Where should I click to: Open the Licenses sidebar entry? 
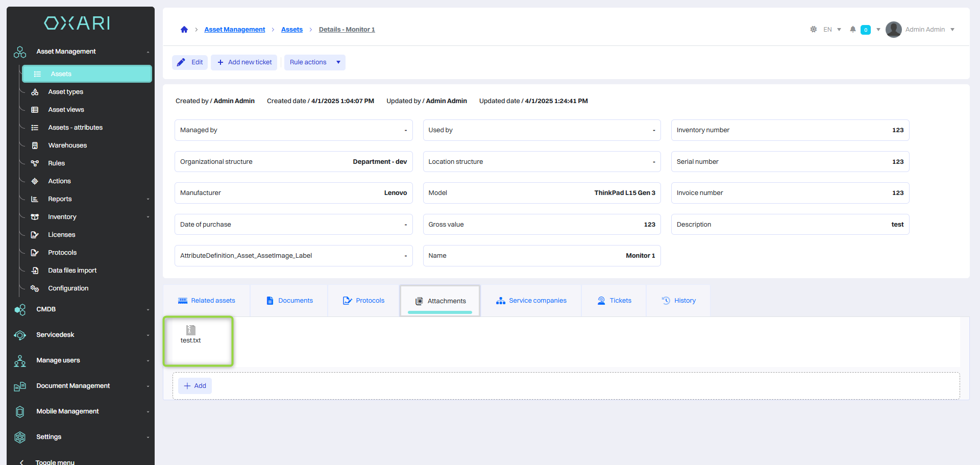point(61,235)
